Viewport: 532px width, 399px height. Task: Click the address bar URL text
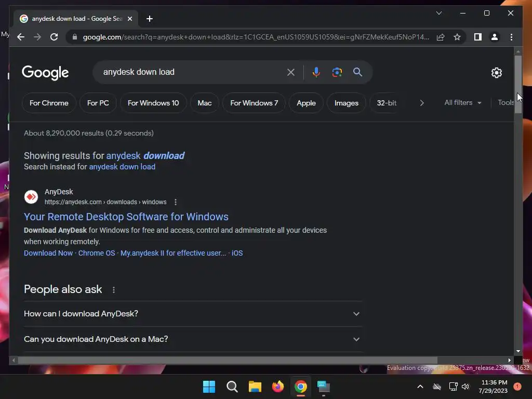coord(256,37)
